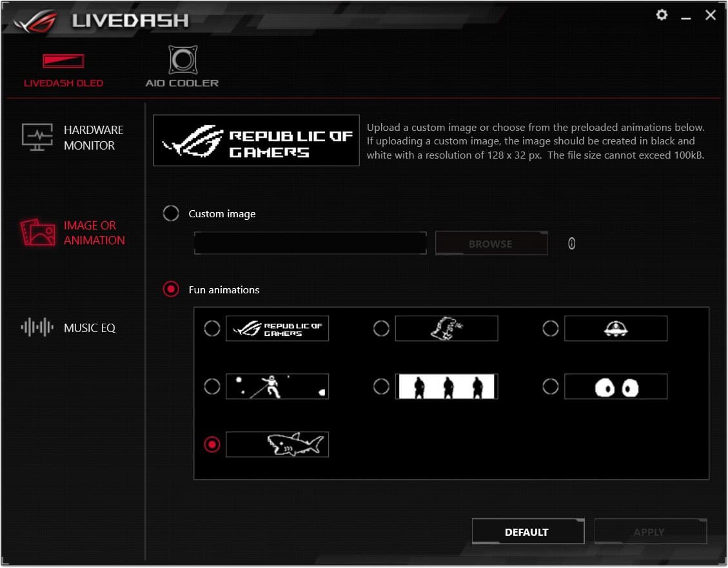Screen dimensions: 728x568
Task: Click the APPLY button
Action: tap(650, 531)
